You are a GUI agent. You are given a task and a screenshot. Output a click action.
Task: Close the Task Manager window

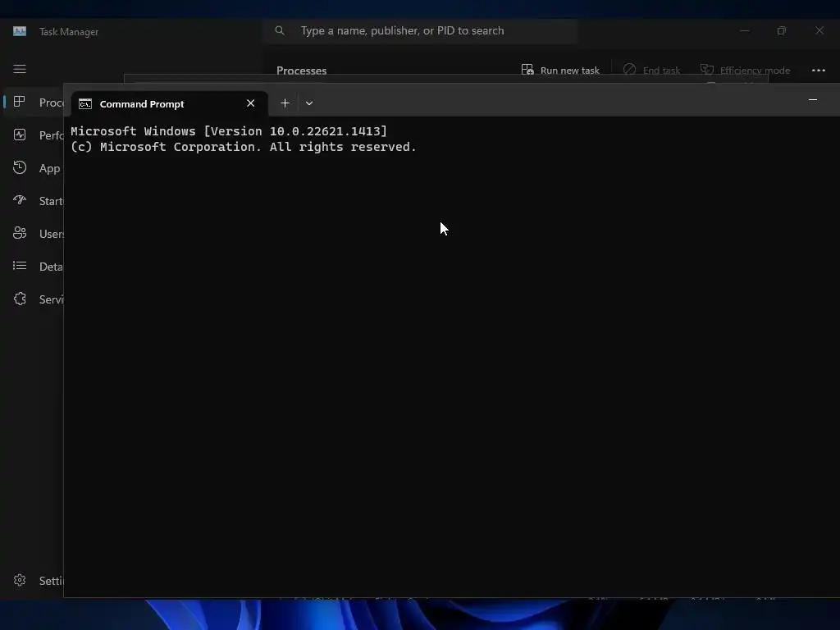pos(819,30)
